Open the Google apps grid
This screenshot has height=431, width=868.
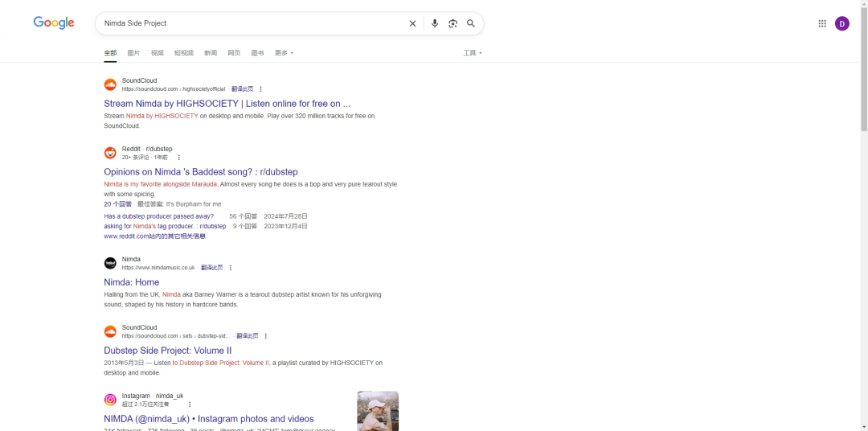click(822, 23)
